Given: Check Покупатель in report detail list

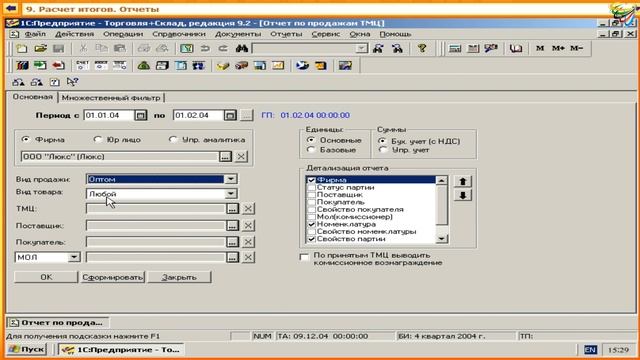Looking at the screenshot, I should (x=311, y=202).
